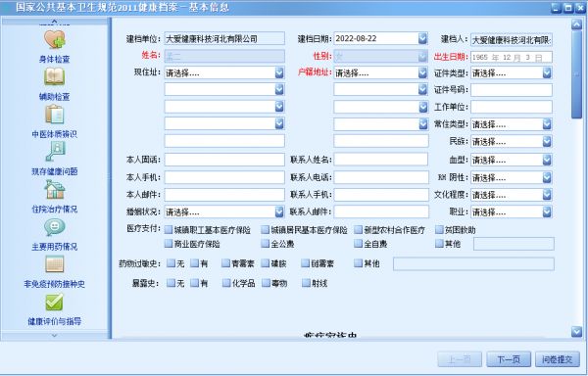Enable the 化学品 exposure checkbox
Screen dimensions: 588x376
click(x=226, y=283)
